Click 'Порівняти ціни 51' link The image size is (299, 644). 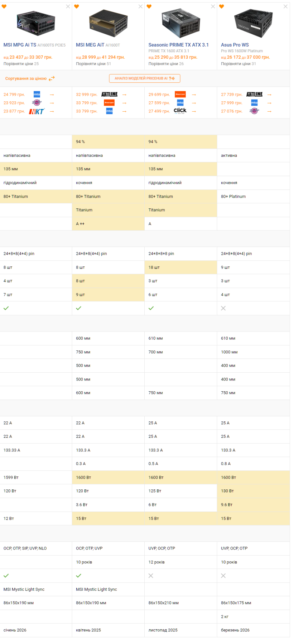[93, 64]
